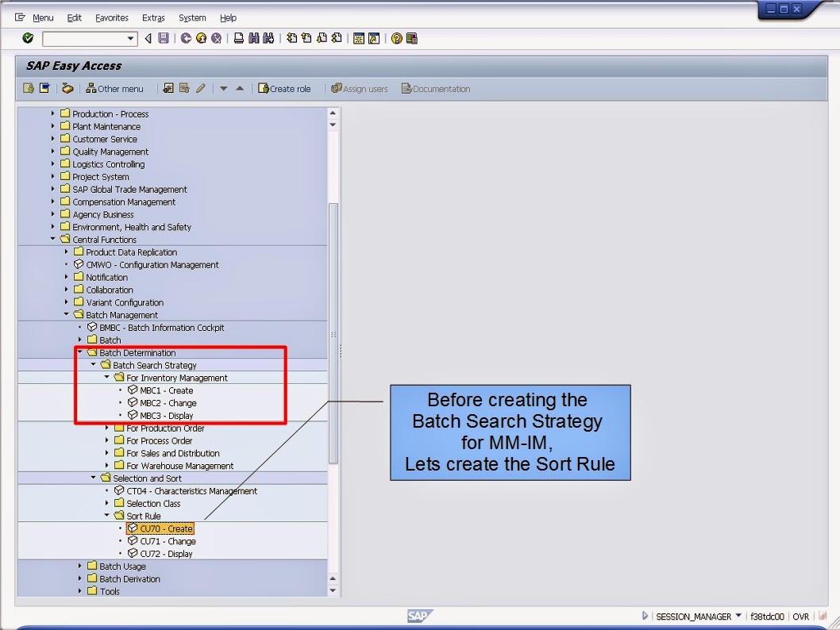Click the Generate Shortcut icon

tap(374, 38)
